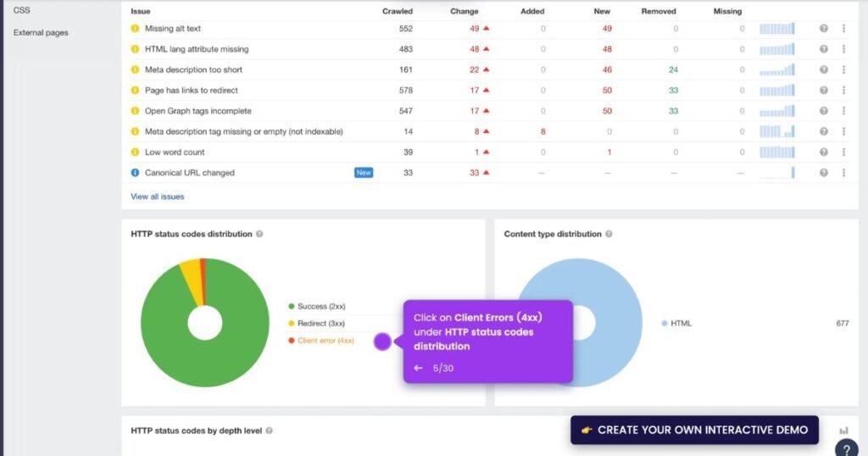Open three-dot menu for Low word count row
Screen dimensions: 868x456
tap(843, 153)
